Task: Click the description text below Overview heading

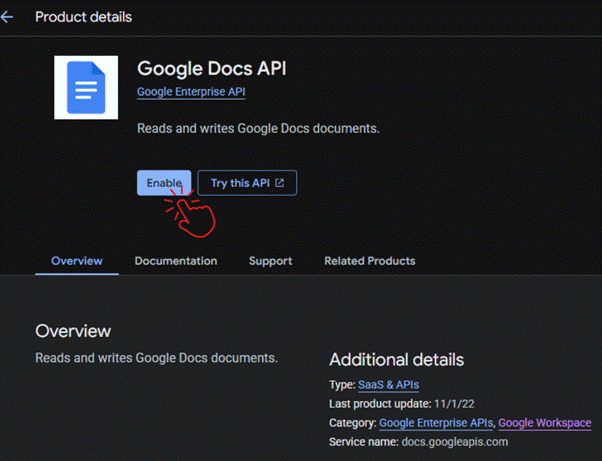Action: 156,357
